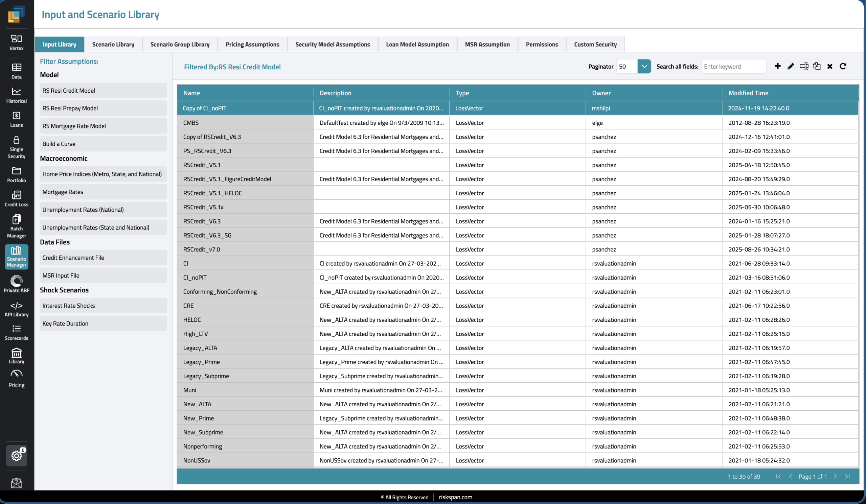Click the settings gear icon
866x504 pixels.
click(x=17, y=455)
